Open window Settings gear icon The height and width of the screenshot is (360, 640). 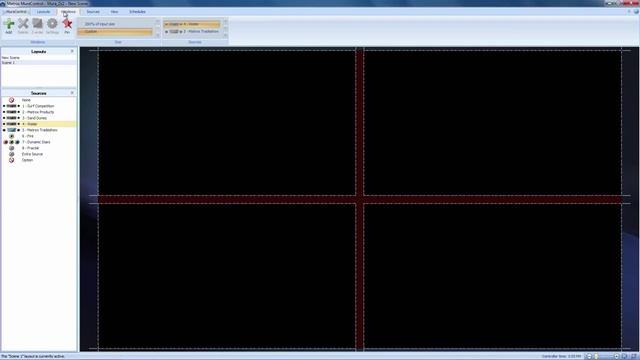[52, 24]
